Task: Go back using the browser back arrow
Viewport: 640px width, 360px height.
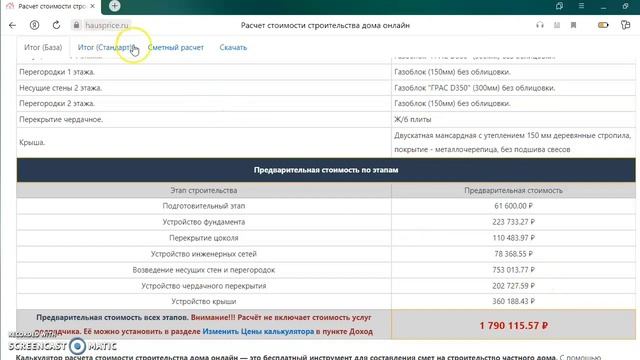Action: [x=12, y=25]
